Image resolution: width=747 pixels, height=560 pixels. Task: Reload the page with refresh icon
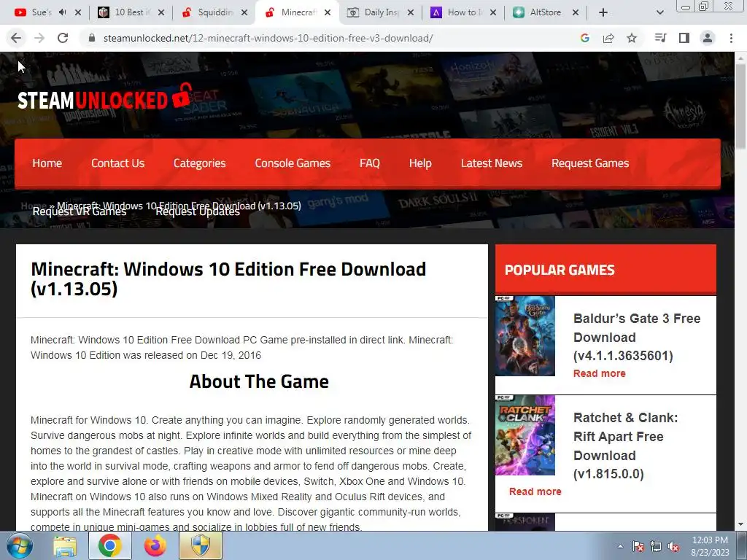point(63,38)
